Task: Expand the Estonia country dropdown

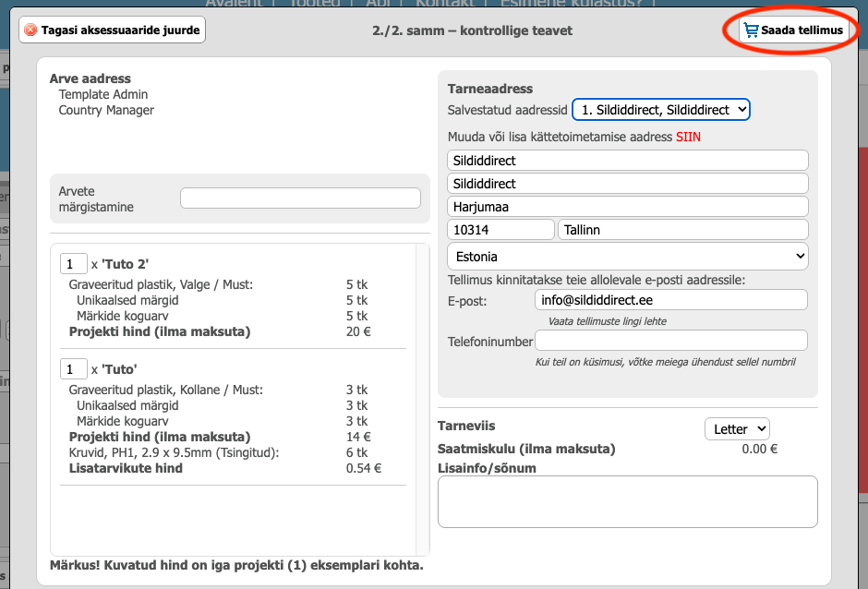Action: coord(627,256)
